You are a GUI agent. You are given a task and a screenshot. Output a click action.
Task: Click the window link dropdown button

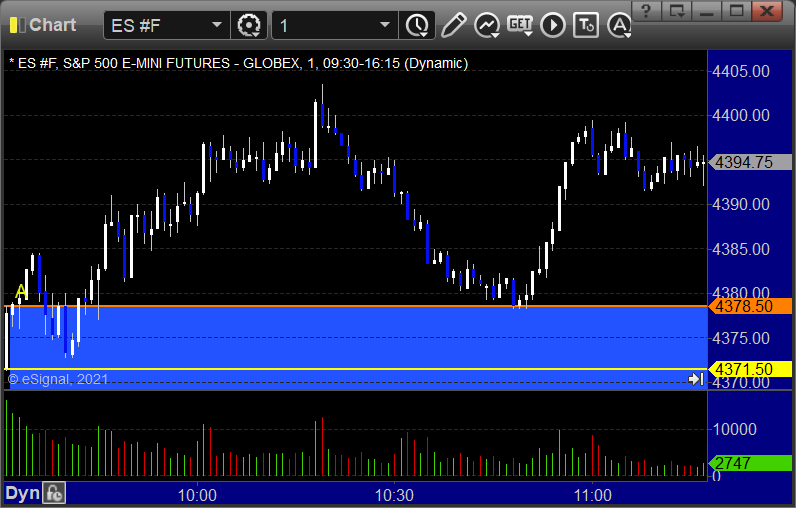click(x=677, y=10)
